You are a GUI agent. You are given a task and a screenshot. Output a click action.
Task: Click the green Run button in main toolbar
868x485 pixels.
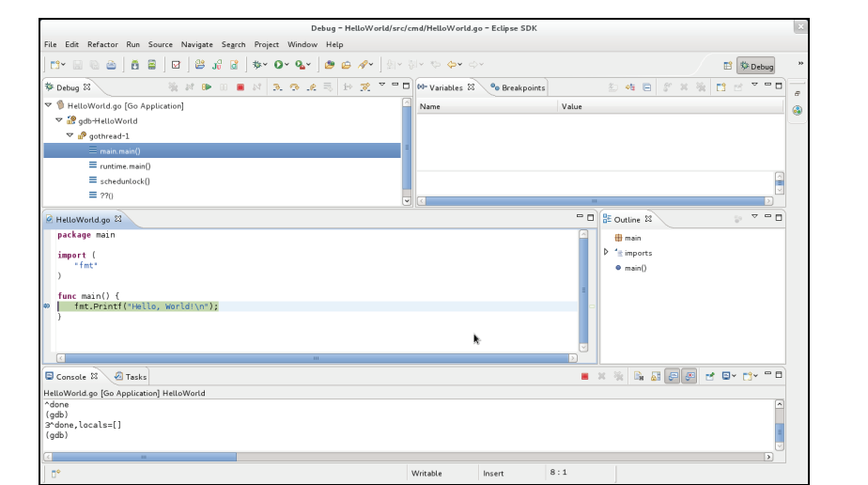278,65
